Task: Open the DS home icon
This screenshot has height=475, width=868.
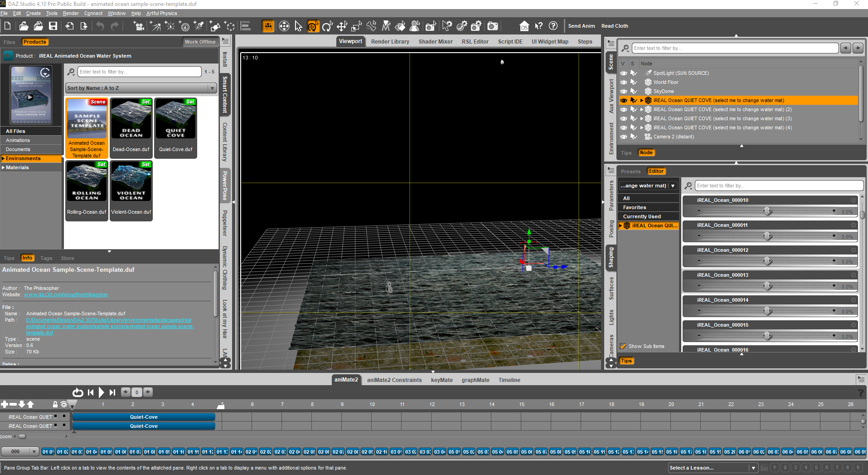Action: [524, 26]
